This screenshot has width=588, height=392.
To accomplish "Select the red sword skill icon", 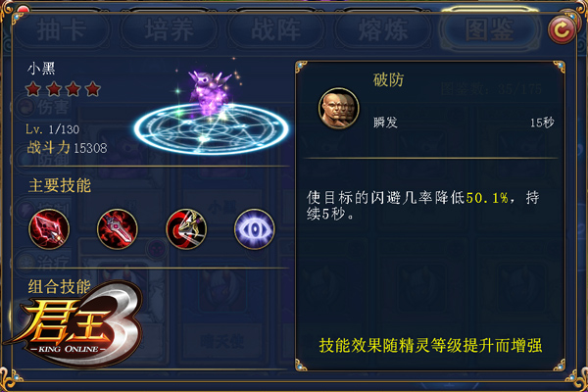I will pyautogui.click(x=118, y=229).
